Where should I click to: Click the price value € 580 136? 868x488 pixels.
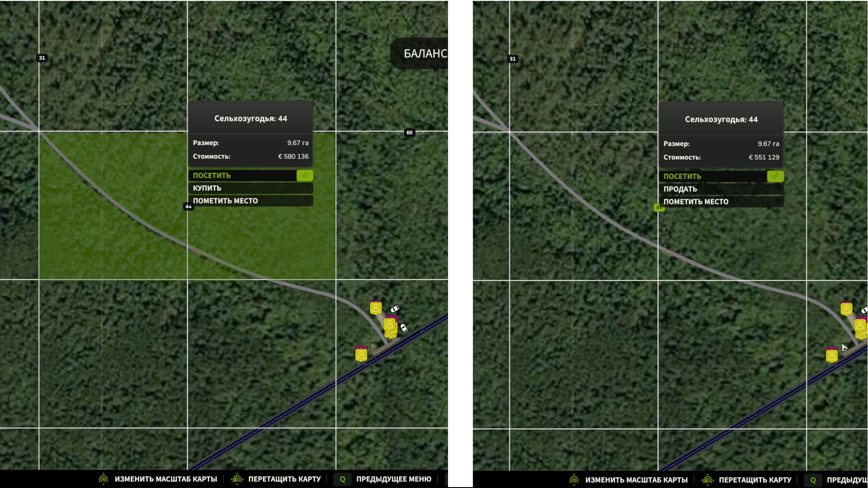click(x=293, y=156)
